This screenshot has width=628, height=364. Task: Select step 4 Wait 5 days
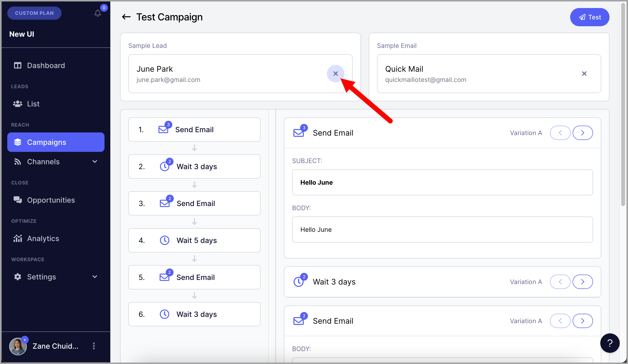[x=194, y=240]
